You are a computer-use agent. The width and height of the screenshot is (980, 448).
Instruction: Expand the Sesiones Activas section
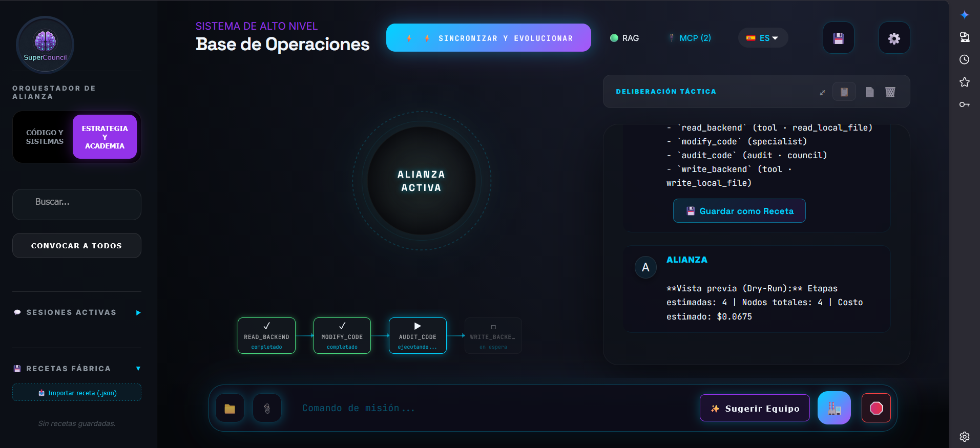coord(77,312)
